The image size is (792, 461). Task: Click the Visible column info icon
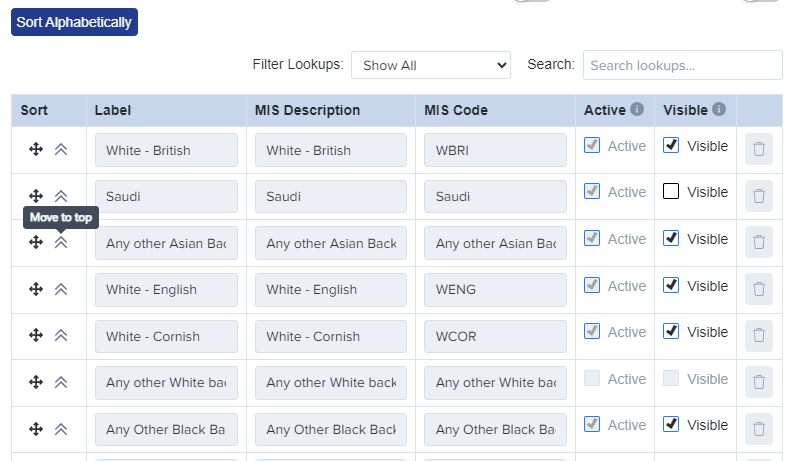click(x=719, y=109)
